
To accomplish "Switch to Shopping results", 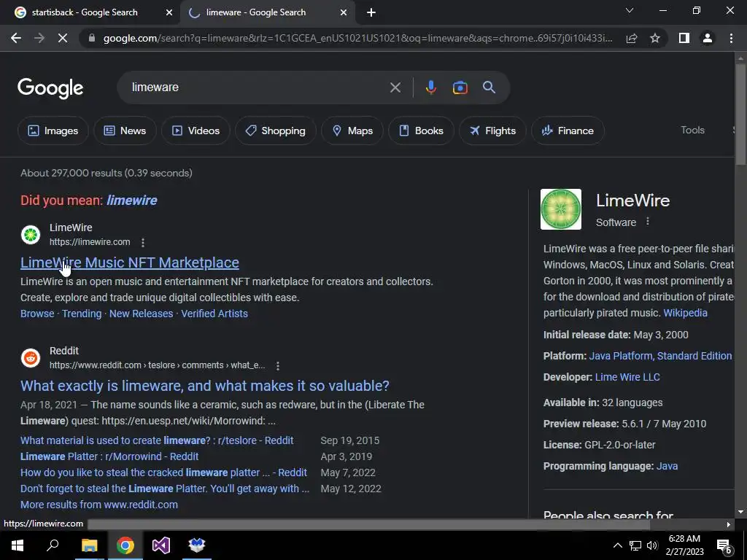I will 275,131.
